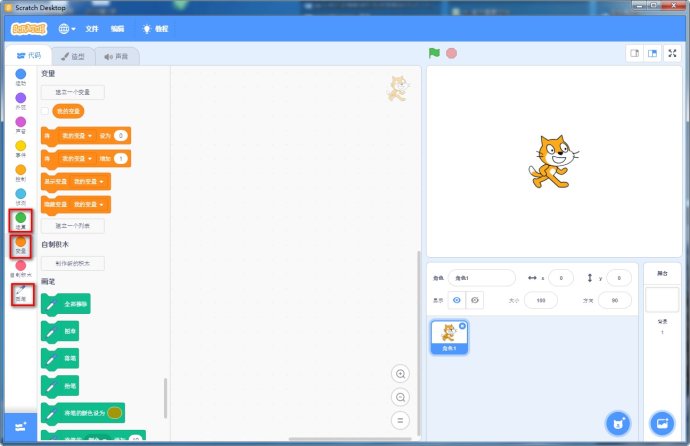The width and height of the screenshot is (690, 446).
Task: Show sprite using the open eye toggle
Action: point(457,300)
